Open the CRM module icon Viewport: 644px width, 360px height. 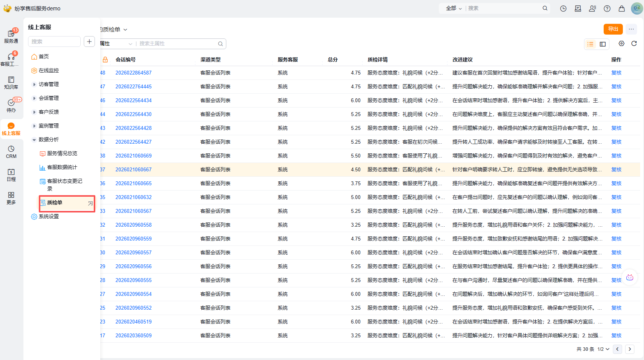[11, 151]
